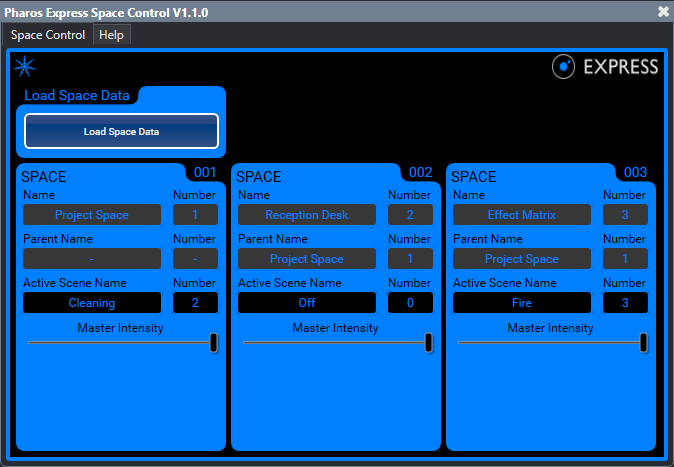Click the Parent Name Project Space field in Space 003
This screenshot has width=674, height=467.
(522, 258)
